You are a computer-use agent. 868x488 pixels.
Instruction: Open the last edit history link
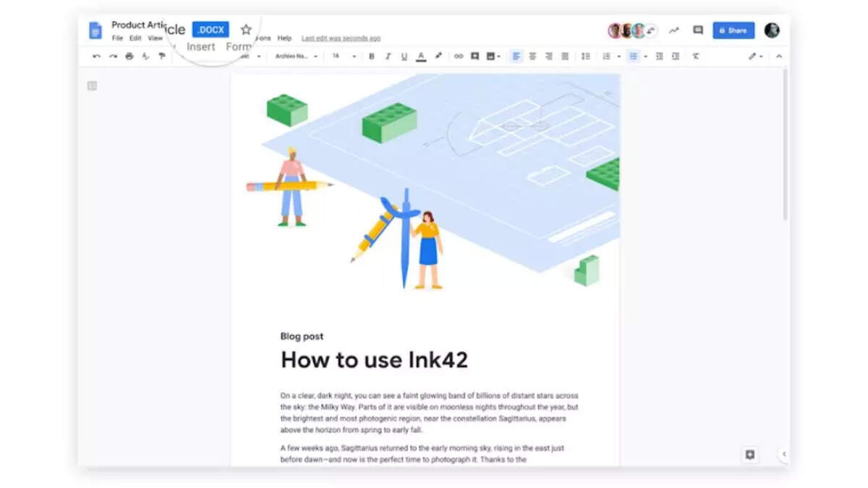click(x=341, y=38)
